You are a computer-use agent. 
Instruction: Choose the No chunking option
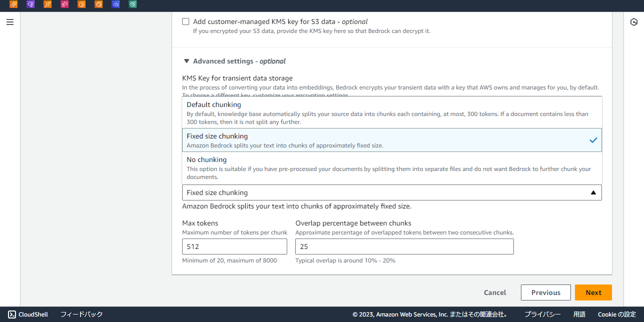pyautogui.click(x=392, y=167)
